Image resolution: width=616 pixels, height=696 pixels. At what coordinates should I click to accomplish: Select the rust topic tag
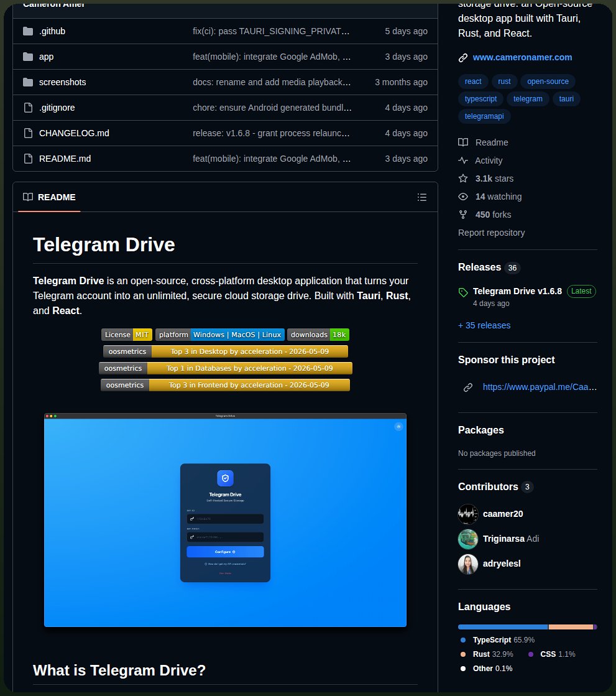click(x=504, y=81)
